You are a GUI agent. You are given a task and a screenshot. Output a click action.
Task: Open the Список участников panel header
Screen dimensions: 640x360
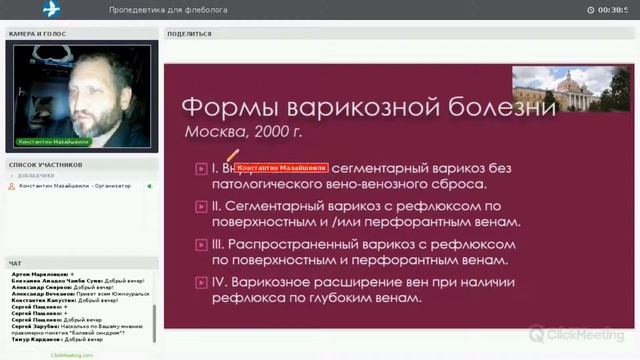pyautogui.click(x=82, y=165)
